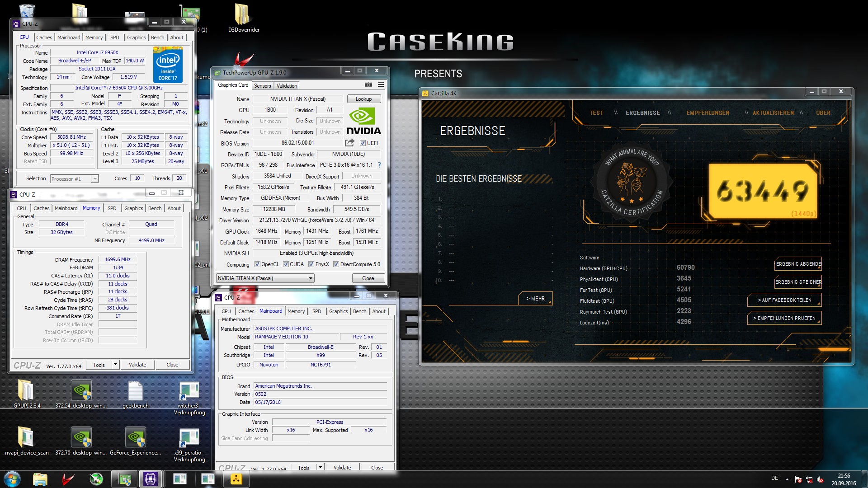Click the Tools button in CPU-Z Memory window
Screen dimensions: 868x488
(99, 365)
